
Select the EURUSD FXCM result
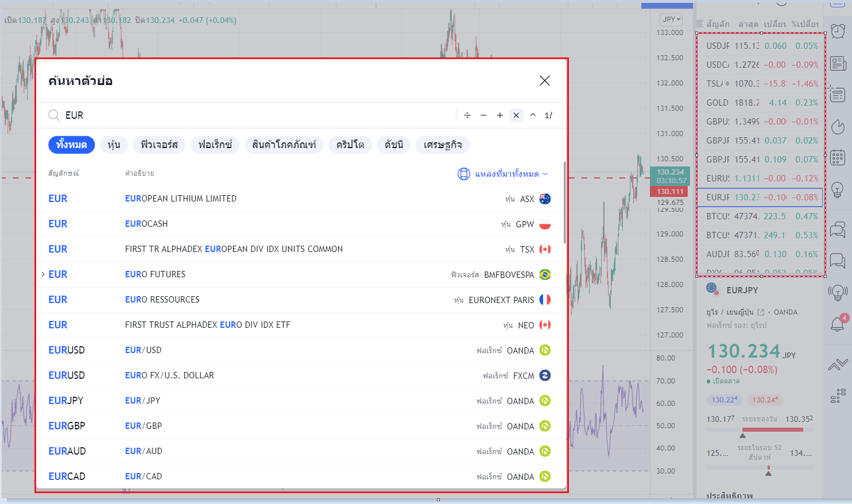pos(300,375)
